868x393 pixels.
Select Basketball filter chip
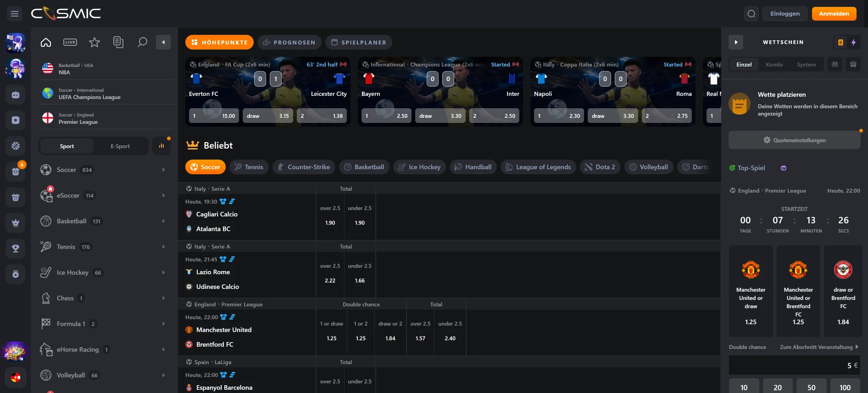pos(364,167)
